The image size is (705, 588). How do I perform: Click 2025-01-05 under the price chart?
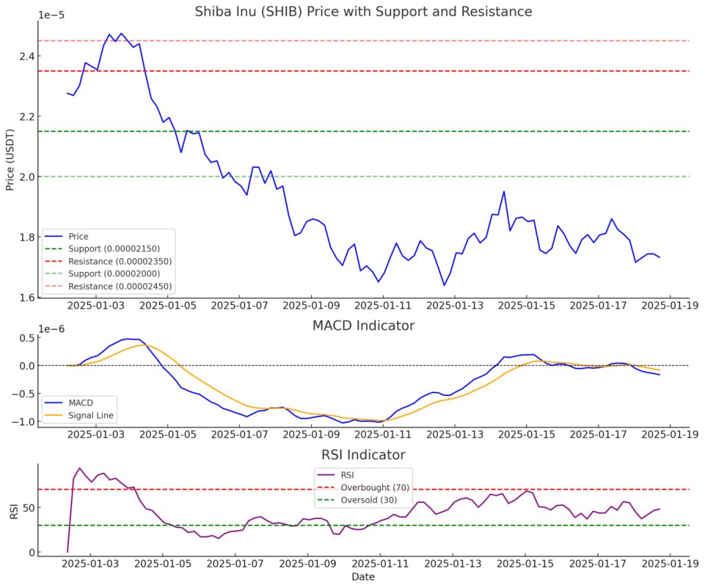168,306
